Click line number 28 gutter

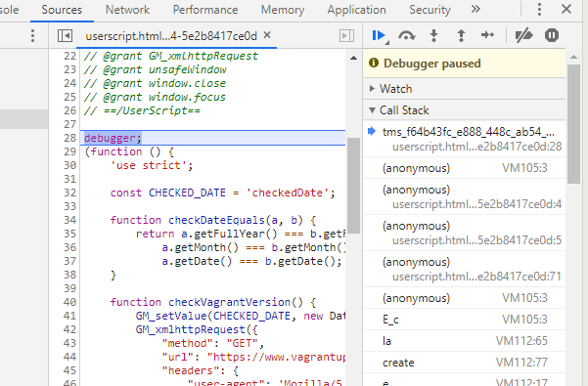click(x=69, y=138)
